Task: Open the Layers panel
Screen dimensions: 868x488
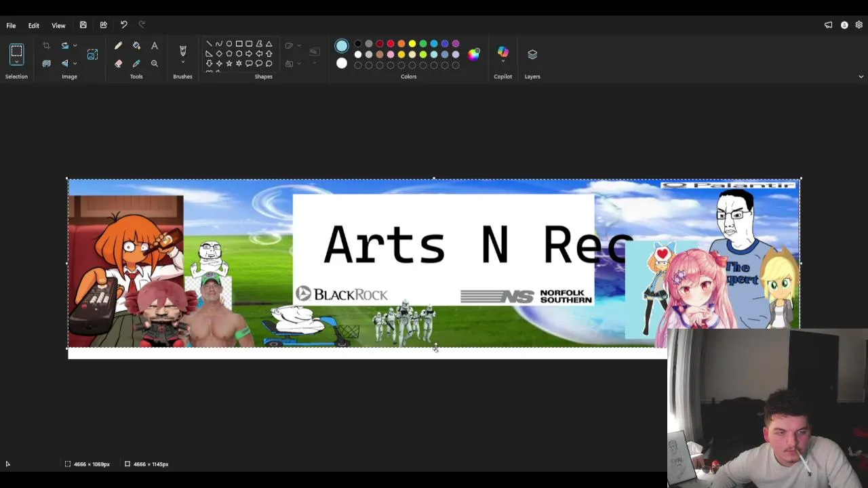Action: (532, 54)
